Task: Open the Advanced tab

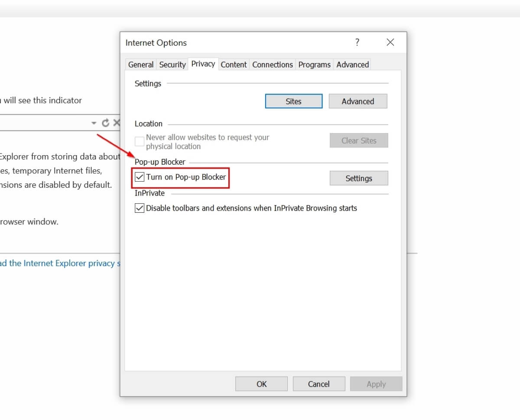Action: [352, 64]
